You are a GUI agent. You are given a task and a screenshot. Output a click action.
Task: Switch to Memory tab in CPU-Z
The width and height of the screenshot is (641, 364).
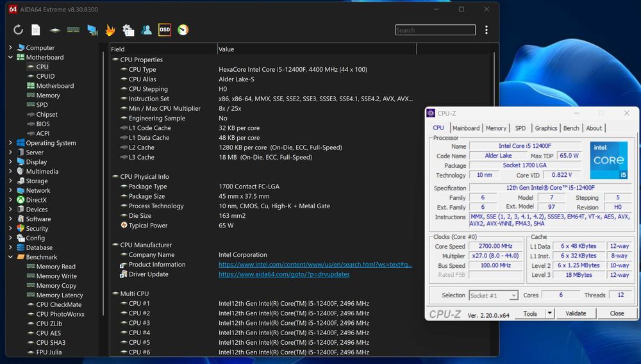point(496,128)
